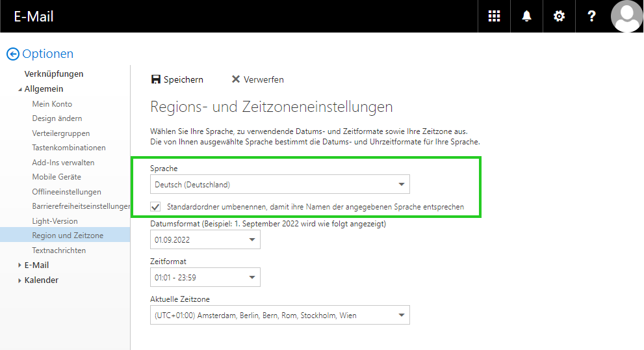Open Add-Ins verwalten settings
Screen dimensions: 644x350
(x=63, y=163)
